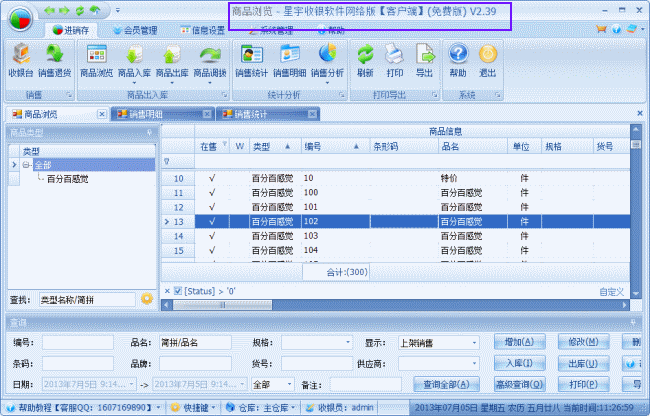Click the 查询全部(A) button
Screen dimensions: 650x416
coord(446,385)
